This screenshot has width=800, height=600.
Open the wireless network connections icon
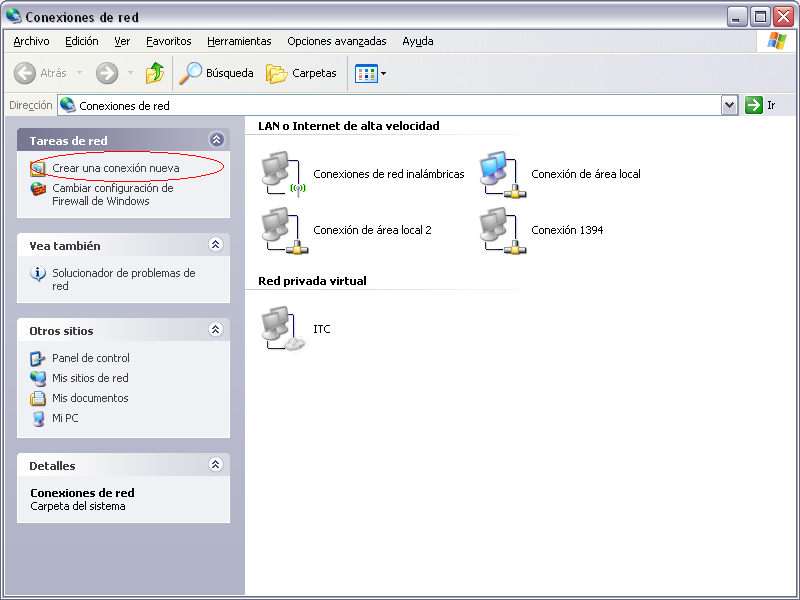click(x=281, y=174)
